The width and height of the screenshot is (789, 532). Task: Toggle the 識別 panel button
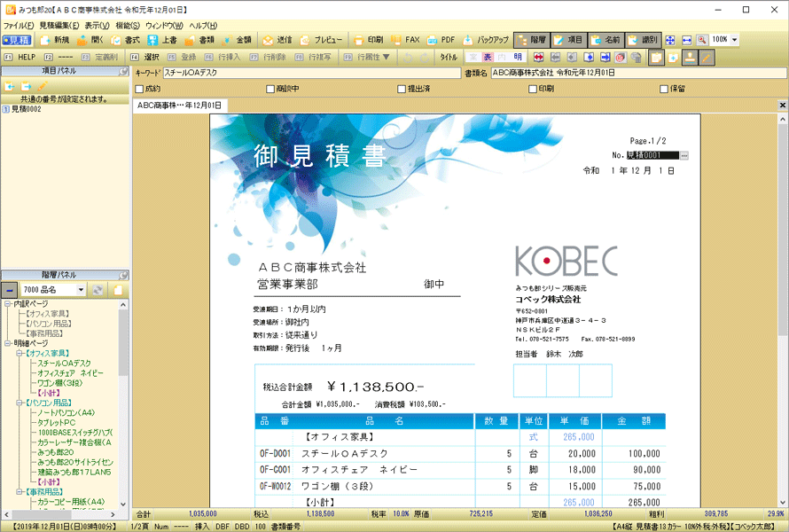coord(643,40)
